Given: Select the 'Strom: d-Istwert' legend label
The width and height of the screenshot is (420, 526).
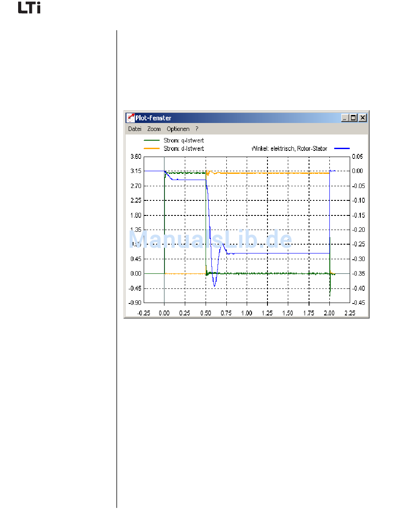Looking at the screenshot, I should click(183, 149).
